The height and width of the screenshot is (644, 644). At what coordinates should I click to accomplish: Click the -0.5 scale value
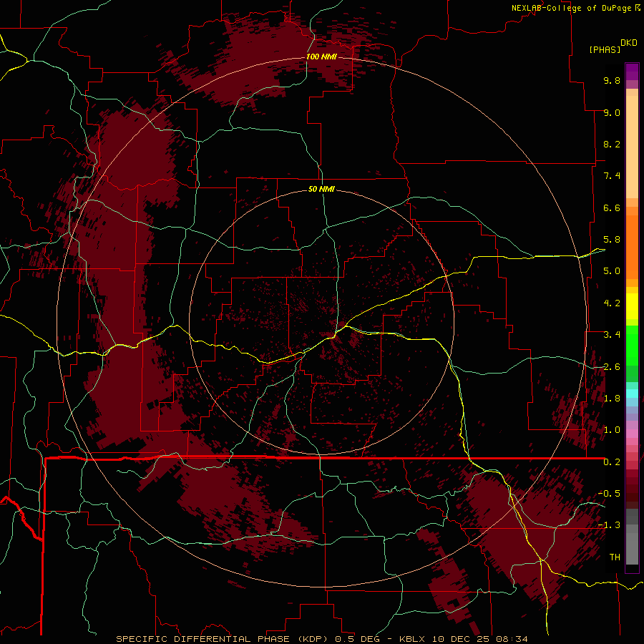click(609, 494)
